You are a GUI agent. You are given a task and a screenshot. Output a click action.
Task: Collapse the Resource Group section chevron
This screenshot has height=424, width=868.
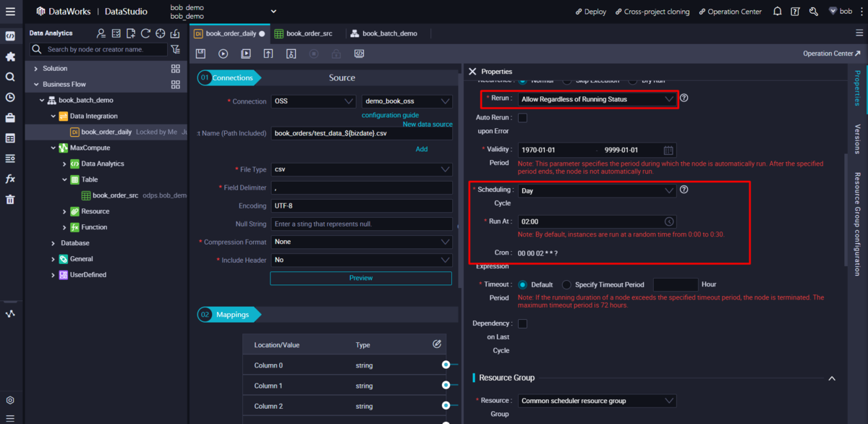[x=832, y=378]
